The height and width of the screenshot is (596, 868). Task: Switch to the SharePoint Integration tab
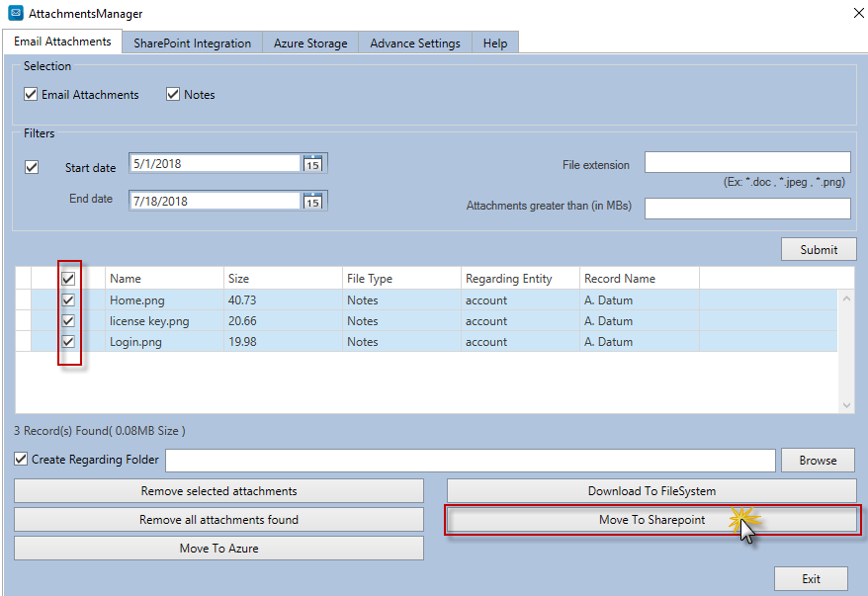(193, 43)
